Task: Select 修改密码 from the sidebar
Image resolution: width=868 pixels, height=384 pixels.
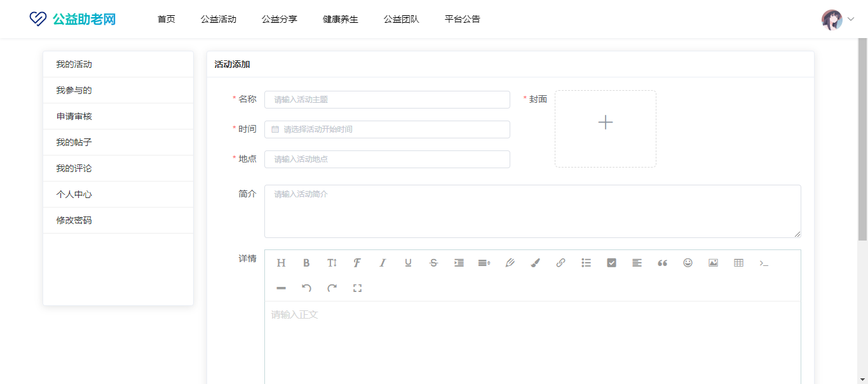Action: pos(74,220)
